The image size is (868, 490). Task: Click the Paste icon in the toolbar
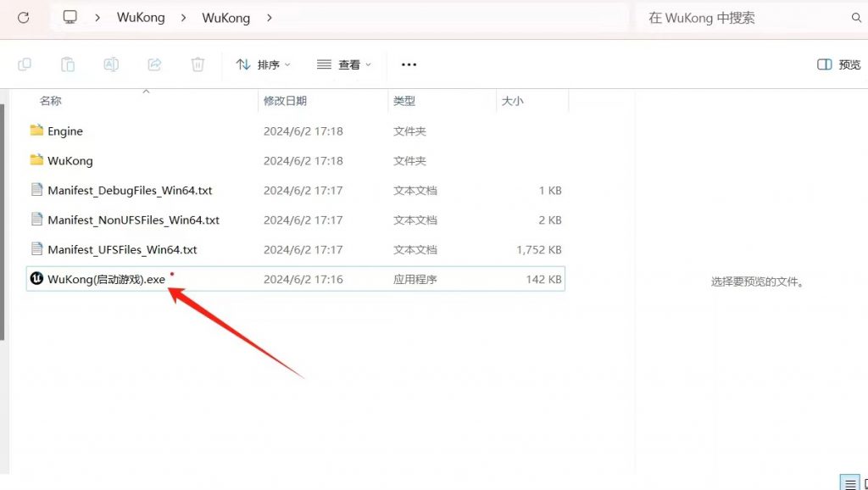[68, 64]
